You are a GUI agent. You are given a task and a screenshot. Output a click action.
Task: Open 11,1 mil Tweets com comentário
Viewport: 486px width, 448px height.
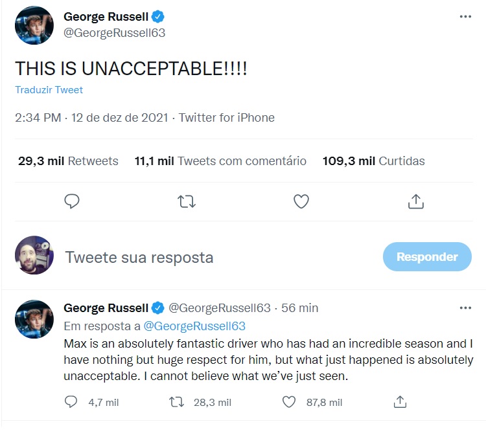pyautogui.click(x=220, y=161)
